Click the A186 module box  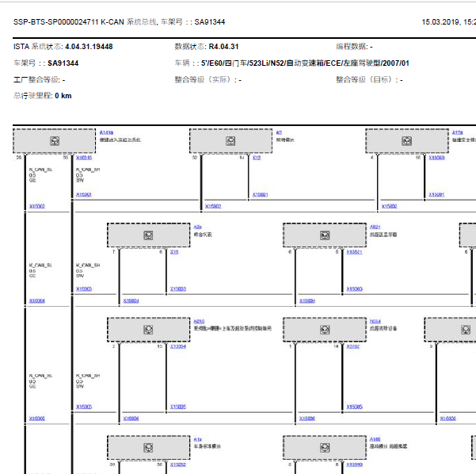click(x=325, y=448)
